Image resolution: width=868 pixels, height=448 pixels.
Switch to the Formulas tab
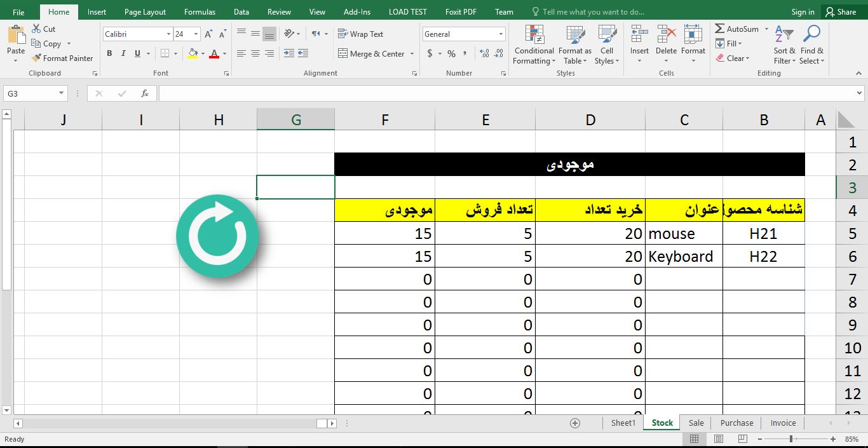coord(200,12)
